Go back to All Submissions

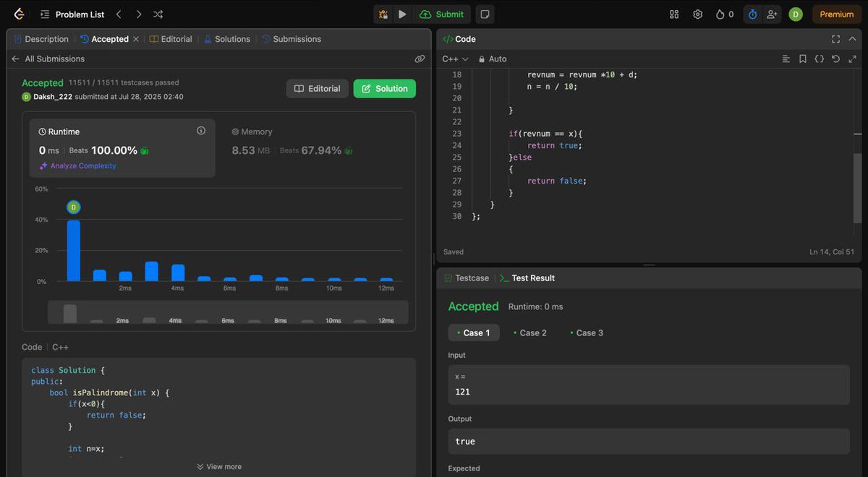48,59
